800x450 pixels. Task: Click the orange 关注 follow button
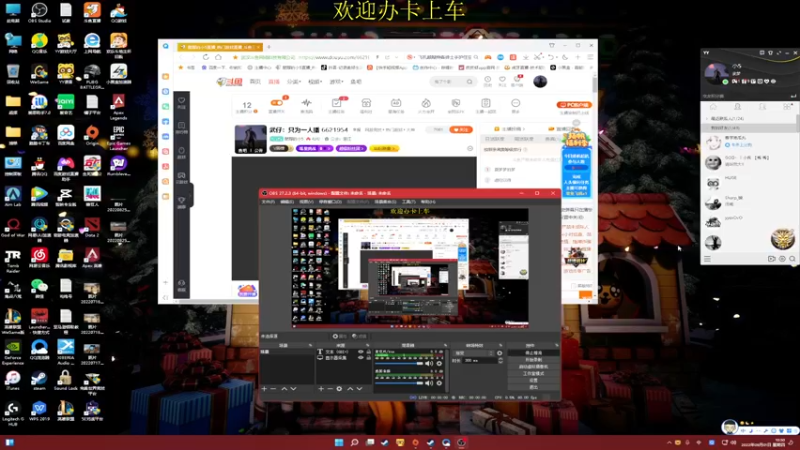click(x=461, y=130)
